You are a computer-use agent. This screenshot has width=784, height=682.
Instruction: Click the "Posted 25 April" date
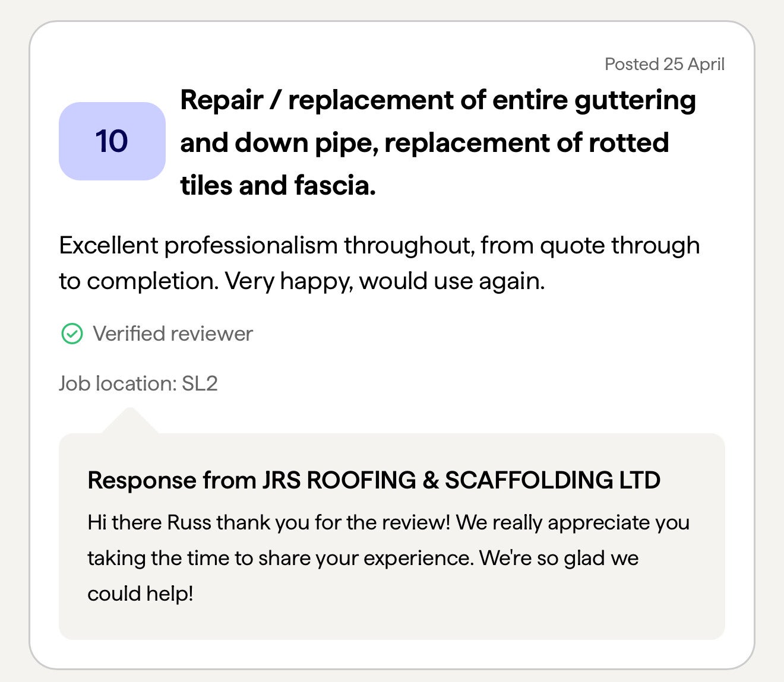click(x=664, y=64)
